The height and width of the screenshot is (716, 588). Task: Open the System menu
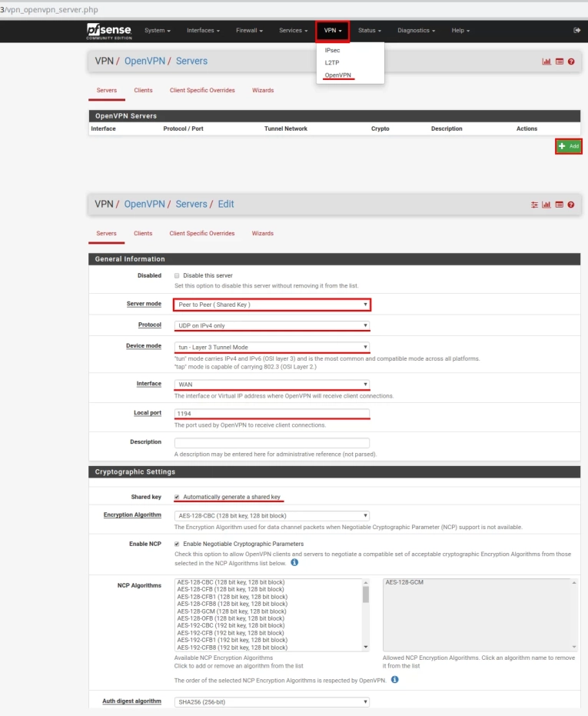[x=158, y=31]
